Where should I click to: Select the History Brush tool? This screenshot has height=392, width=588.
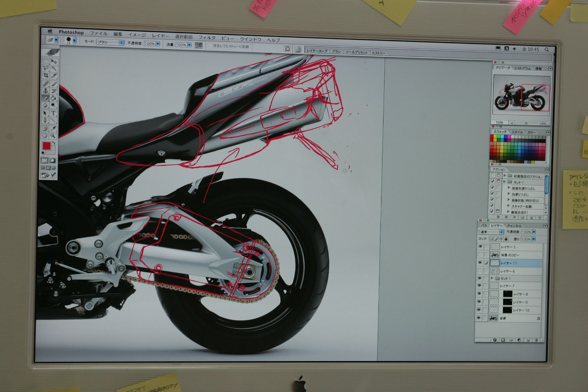pos(54,91)
